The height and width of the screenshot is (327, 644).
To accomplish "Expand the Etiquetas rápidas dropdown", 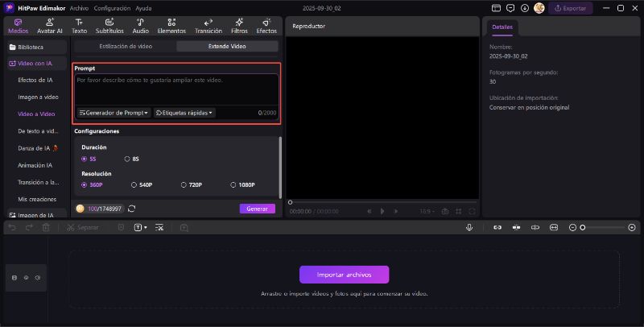I will (184, 113).
